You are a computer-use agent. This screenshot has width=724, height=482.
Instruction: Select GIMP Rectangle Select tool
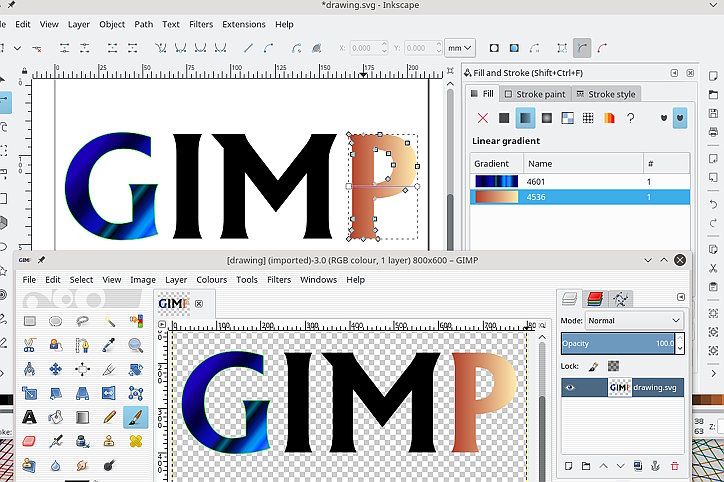point(30,321)
